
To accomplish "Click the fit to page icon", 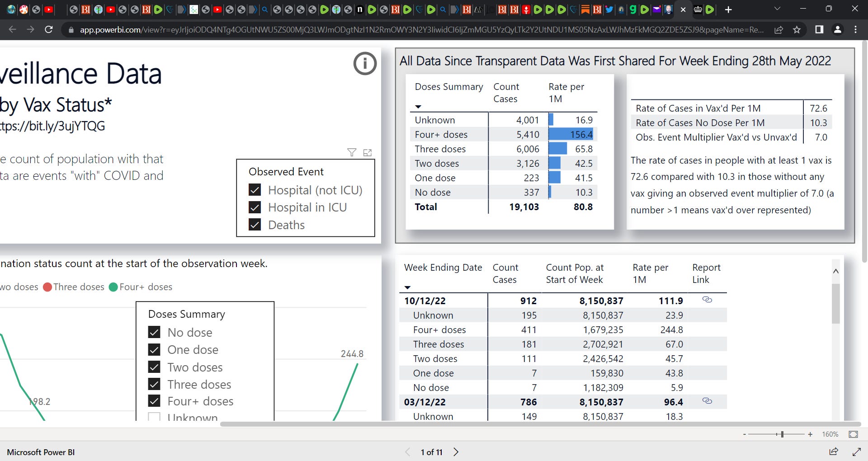I will [853, 434].
